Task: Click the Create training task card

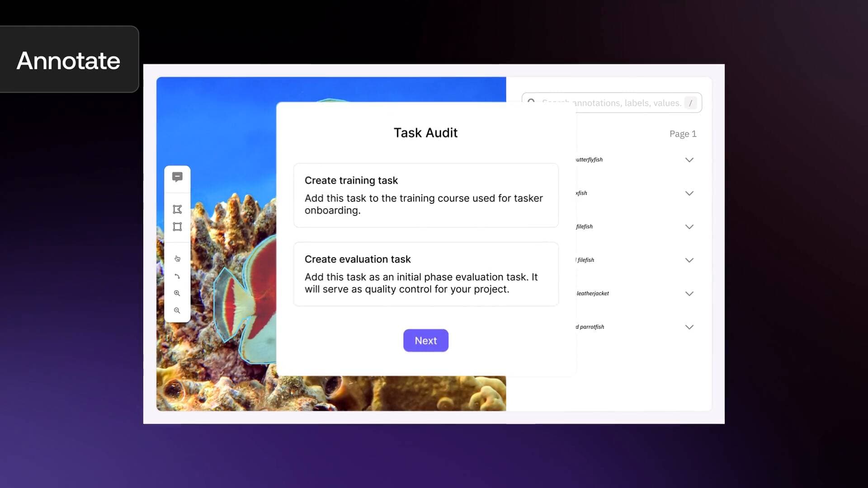Action: tap(426, 195)
